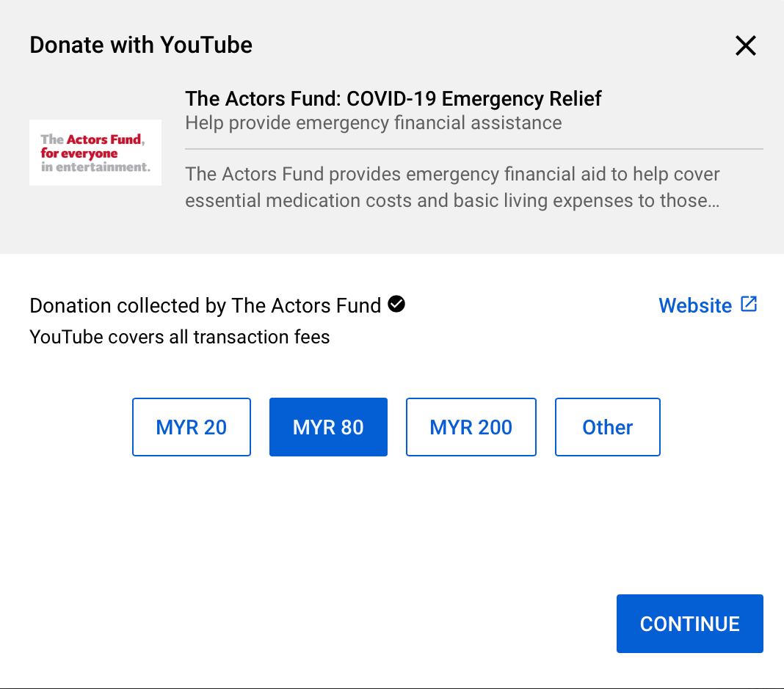The image size is (784, 689).
Task: Click 'Help provide emergency financial assistance' subtitle
Action: coord(374,123)
